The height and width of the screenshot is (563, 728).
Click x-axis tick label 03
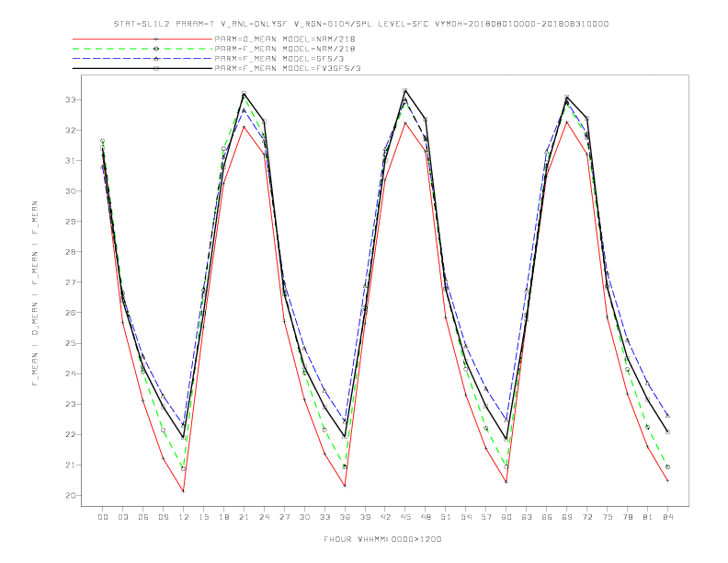click(x=123, y=517)
